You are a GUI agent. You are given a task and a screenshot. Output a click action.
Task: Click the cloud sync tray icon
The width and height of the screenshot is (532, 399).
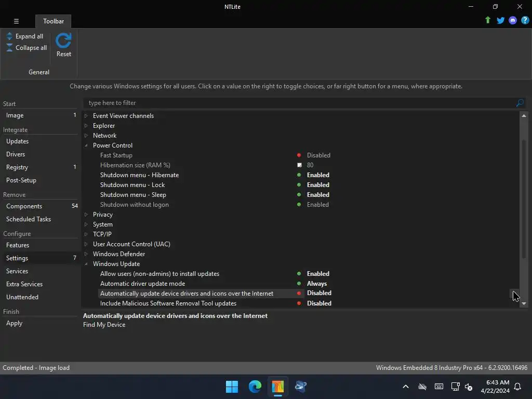click(x=422, y=387)
